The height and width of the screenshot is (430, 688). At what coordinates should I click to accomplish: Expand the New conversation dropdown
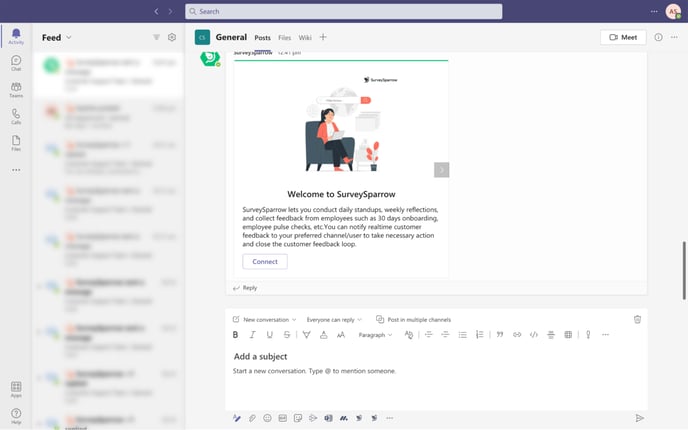265,319
